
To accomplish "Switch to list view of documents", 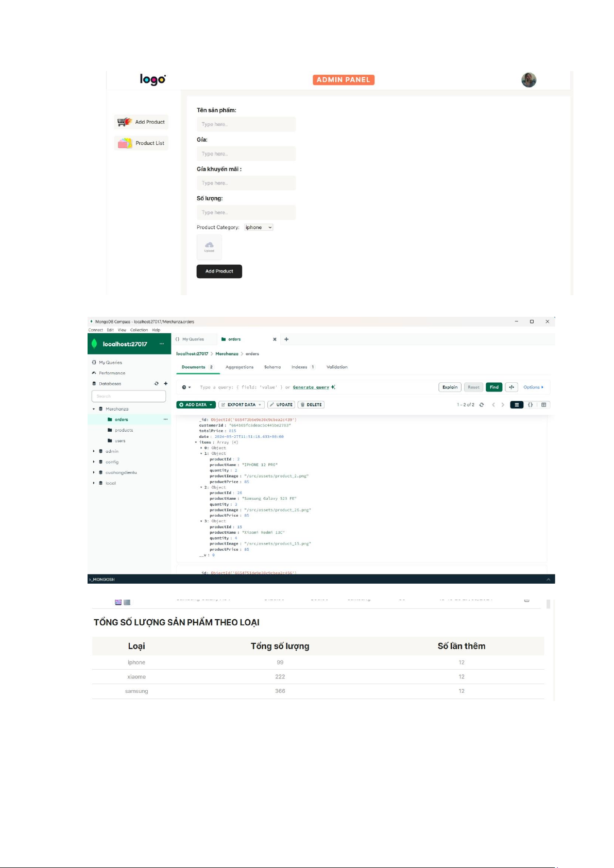I will tap(517, 405).
